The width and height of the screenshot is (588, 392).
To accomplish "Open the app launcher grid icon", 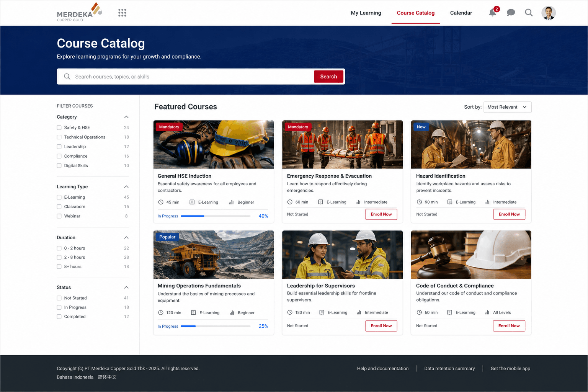I will tap(122, 13).
